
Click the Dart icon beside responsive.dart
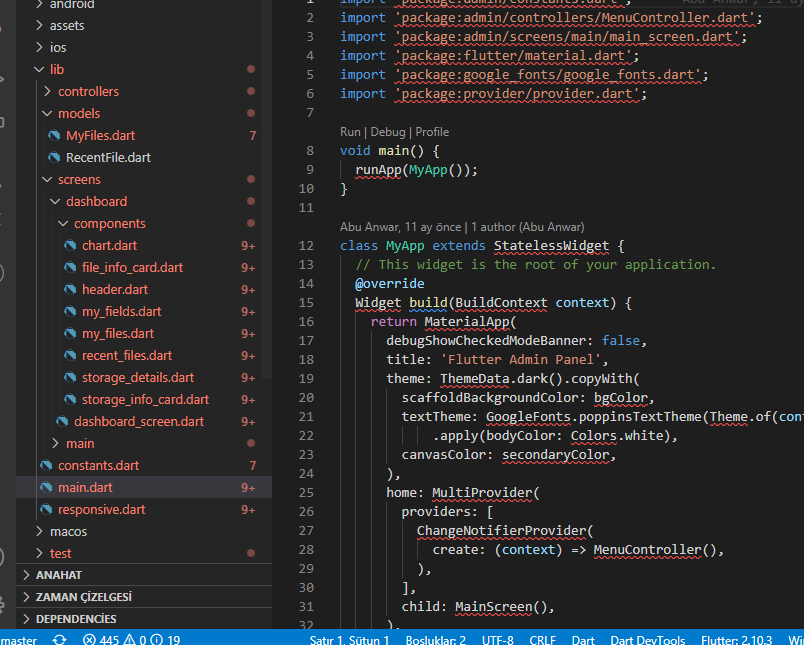tap(46, 510)
